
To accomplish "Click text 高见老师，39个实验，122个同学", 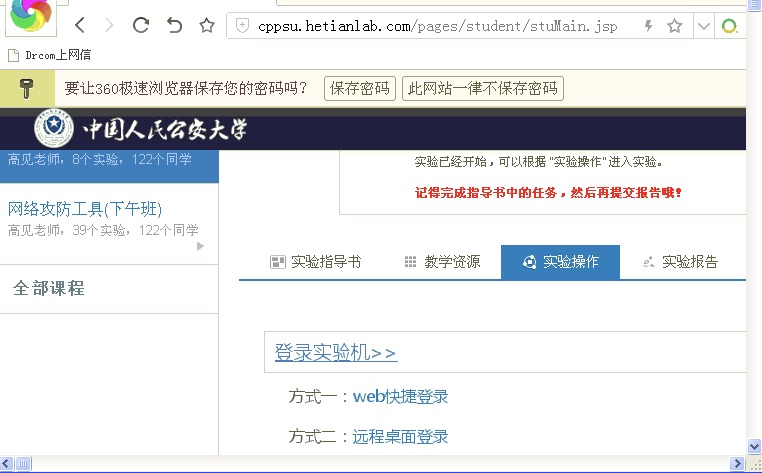I will click(x=103, y=230).
